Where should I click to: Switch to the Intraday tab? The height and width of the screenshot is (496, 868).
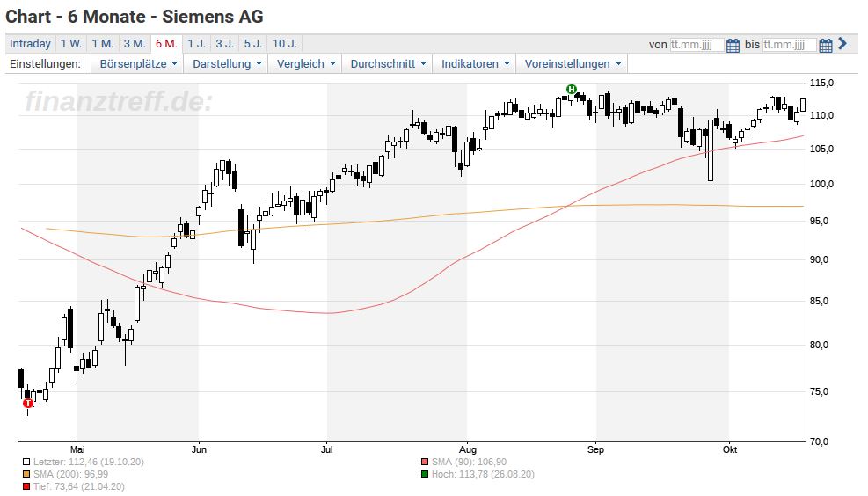point(30,44)
